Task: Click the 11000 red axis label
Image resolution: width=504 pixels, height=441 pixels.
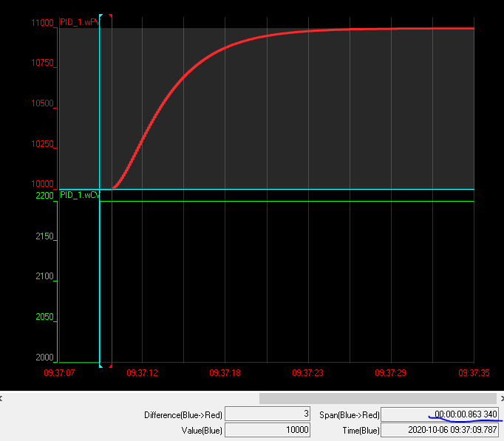Action: pos(42,23)
